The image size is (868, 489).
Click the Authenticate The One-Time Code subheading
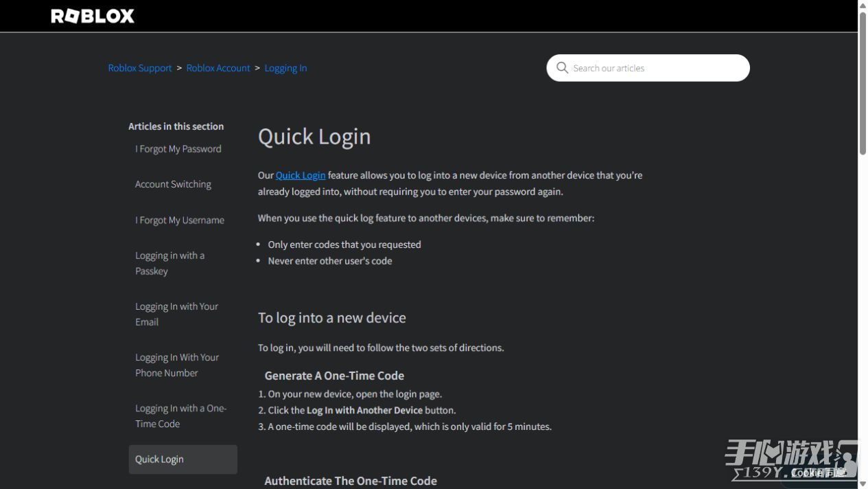(351, 481)
